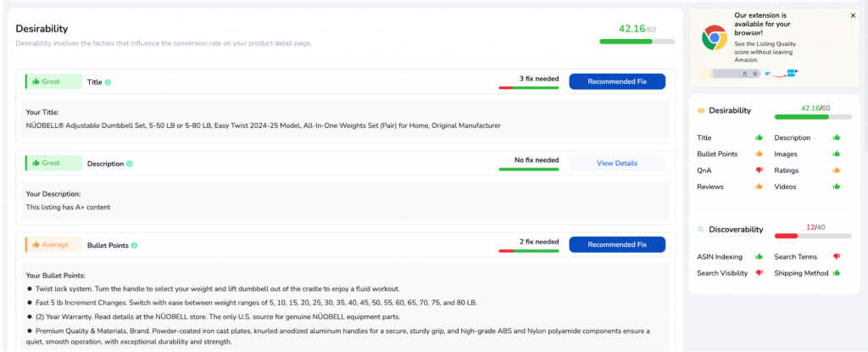Click the Chrome logo icon

click(x=714, y=38)
